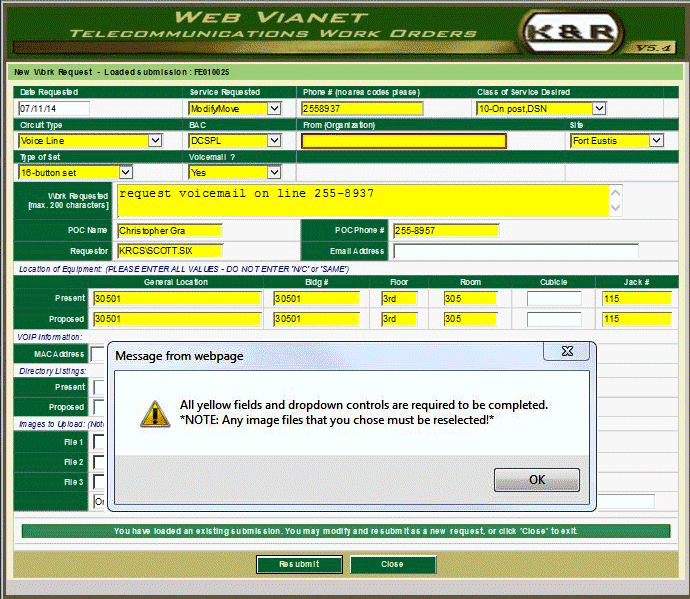Click the Proposed Floor field

[x=399, y=319]
